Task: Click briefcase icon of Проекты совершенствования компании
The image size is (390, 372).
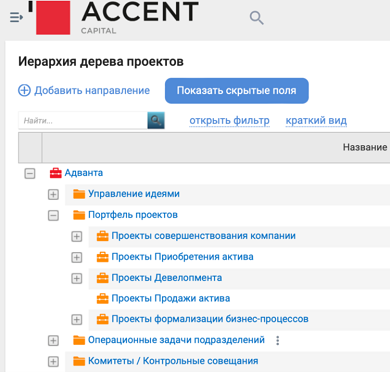Action: pyautogui.click(x=102, y=236)
